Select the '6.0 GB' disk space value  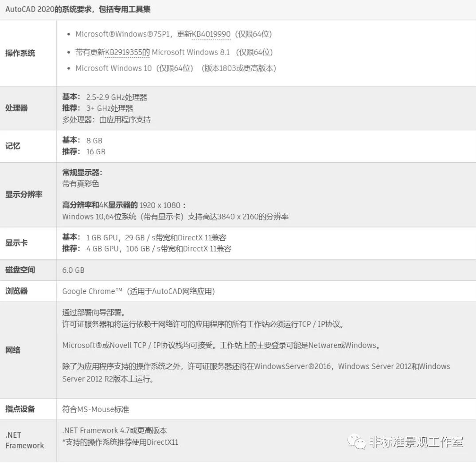pos(73,270)
